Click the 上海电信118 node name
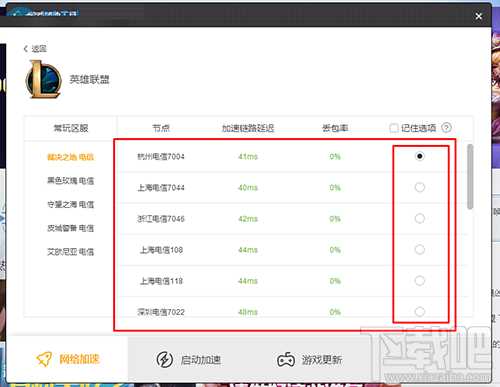 click(161, 281)
